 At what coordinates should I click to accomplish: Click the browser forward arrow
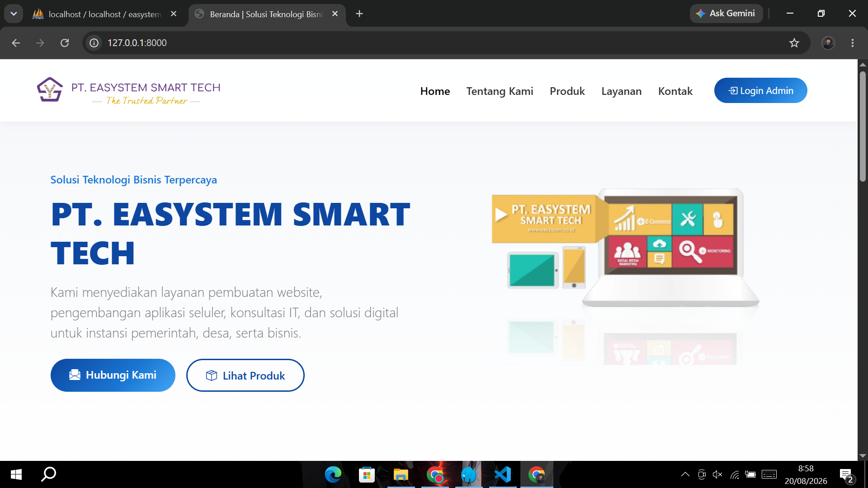[40, 43]
